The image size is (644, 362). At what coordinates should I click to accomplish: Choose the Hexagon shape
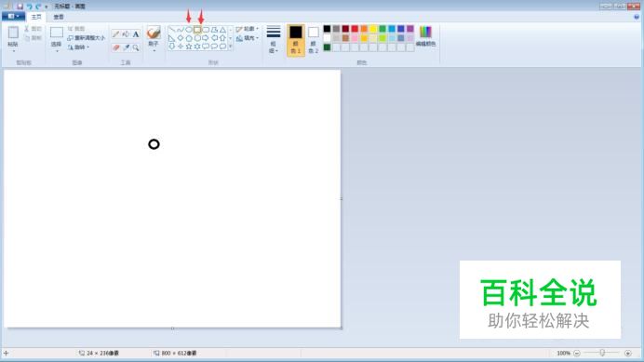pos(197,38)
